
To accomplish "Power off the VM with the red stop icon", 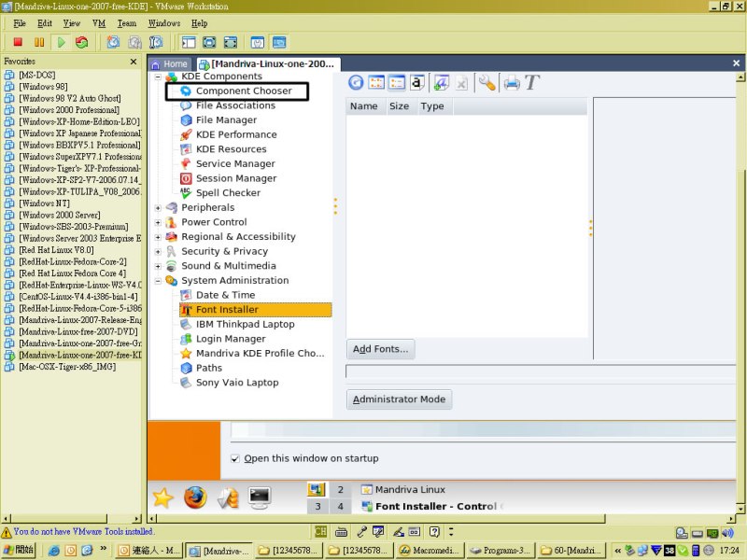I will [x=18, y=42].
